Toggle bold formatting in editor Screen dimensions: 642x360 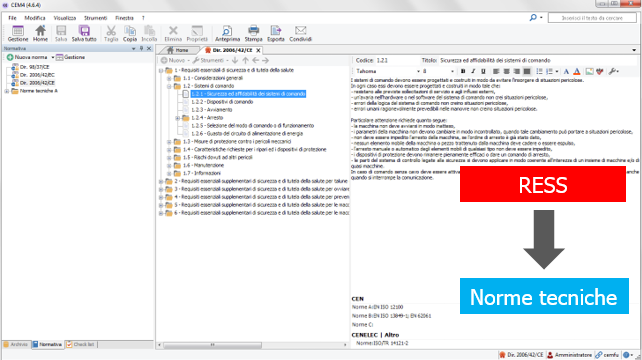point(463,71)
